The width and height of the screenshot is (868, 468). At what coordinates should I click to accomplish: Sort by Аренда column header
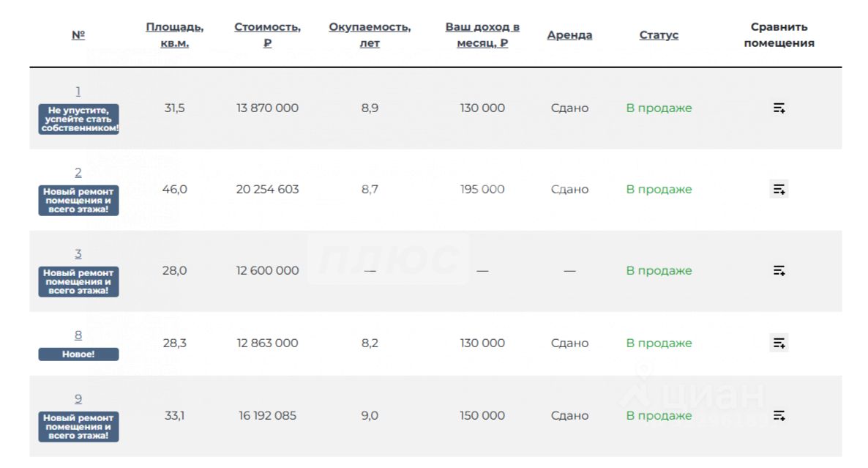pos(569,35)
